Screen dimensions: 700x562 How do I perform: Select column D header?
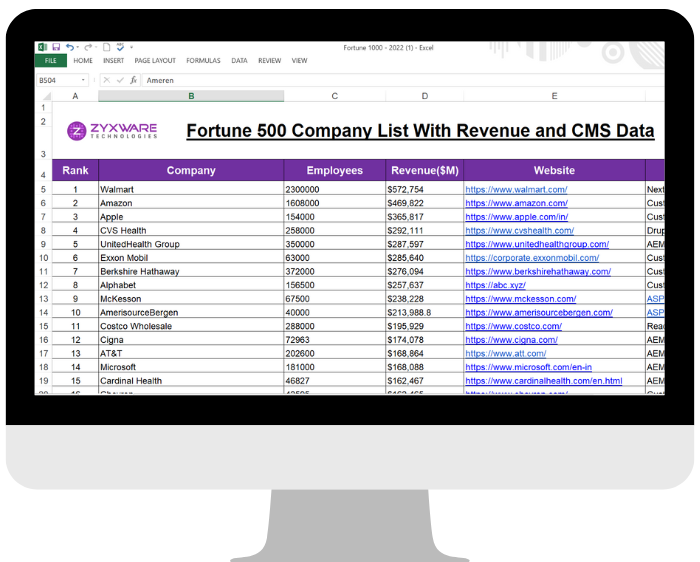pyautogui.click(x=425, y=96)
